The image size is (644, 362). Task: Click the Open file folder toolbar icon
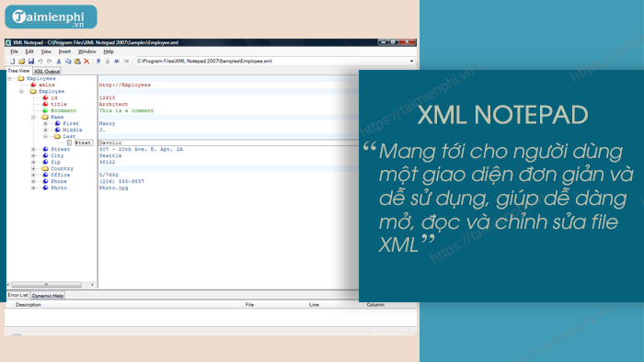click(22, 61)
